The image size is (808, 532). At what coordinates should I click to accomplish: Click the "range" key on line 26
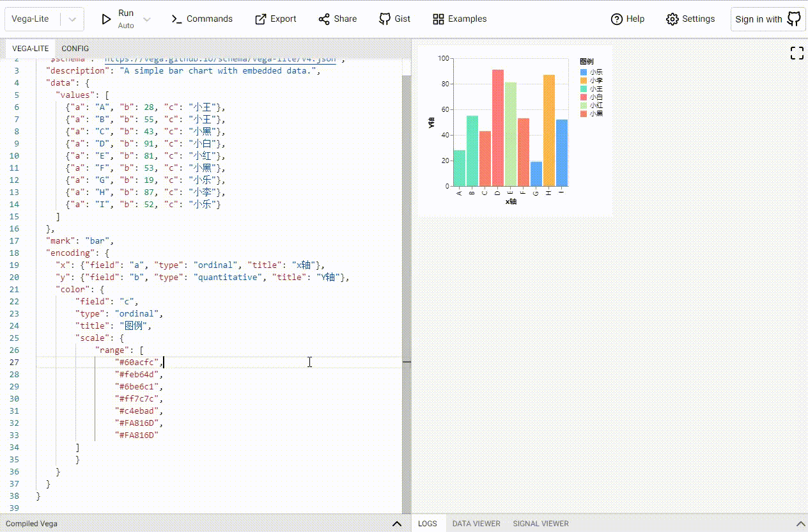point(112,350)
